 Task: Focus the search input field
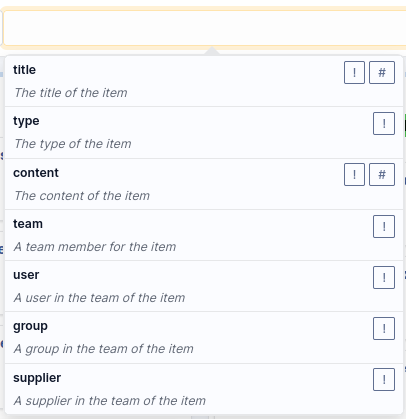pyautogui.click(x=205, y=28)
